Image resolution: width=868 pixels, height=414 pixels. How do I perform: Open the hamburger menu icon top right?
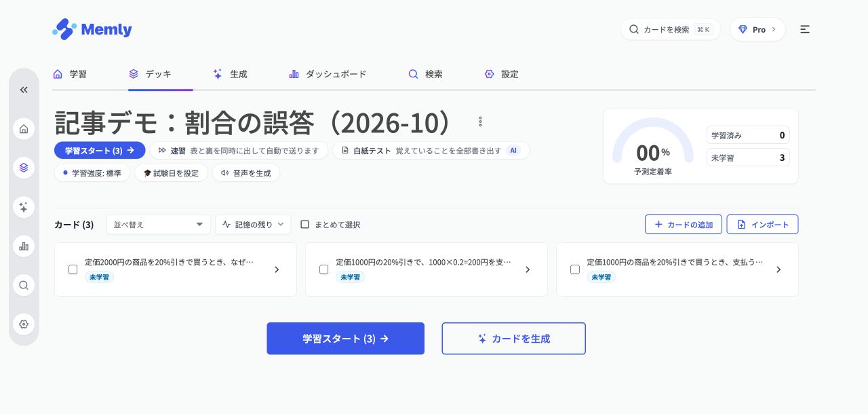point(805,29)
